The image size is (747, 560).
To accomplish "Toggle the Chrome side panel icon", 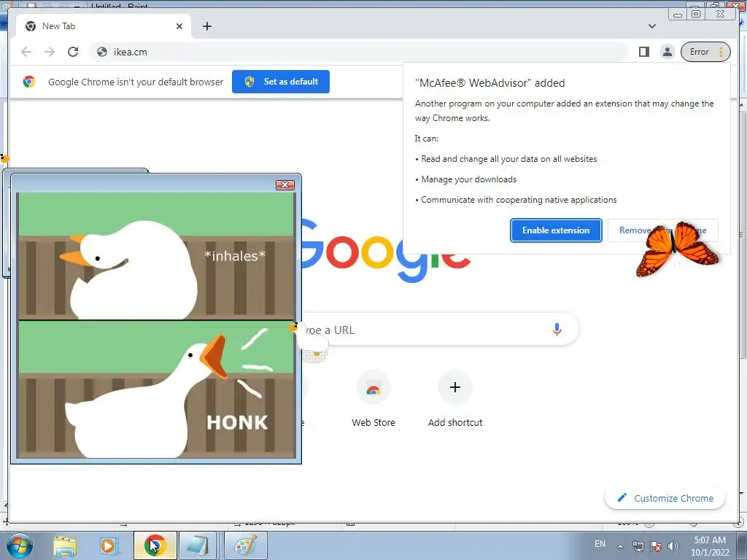I will [644, 52].
